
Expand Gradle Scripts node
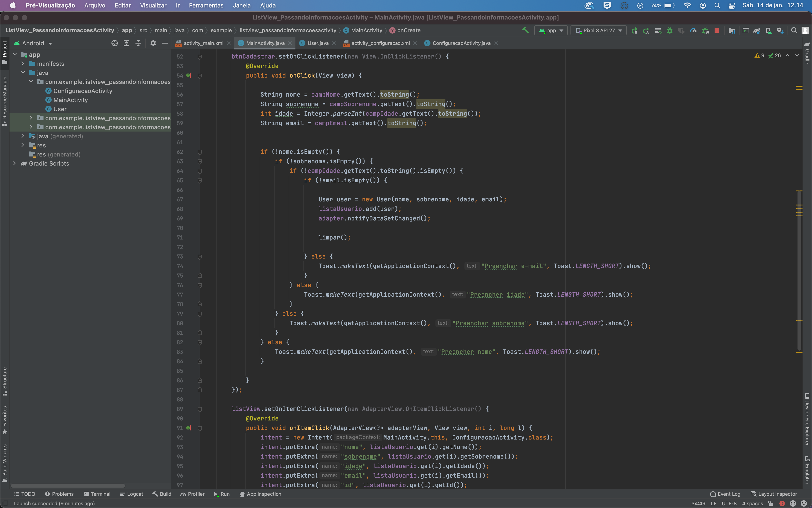(14, 163)
